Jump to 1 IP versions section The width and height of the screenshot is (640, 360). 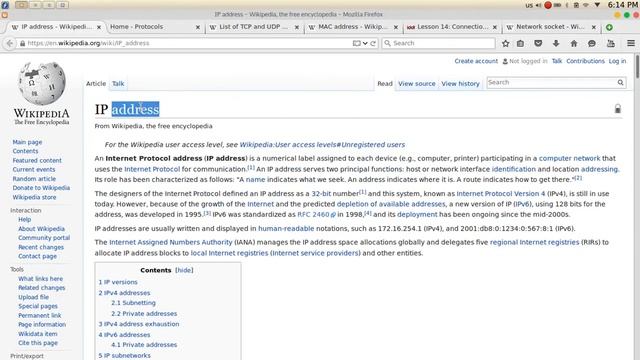coord(118,282)
